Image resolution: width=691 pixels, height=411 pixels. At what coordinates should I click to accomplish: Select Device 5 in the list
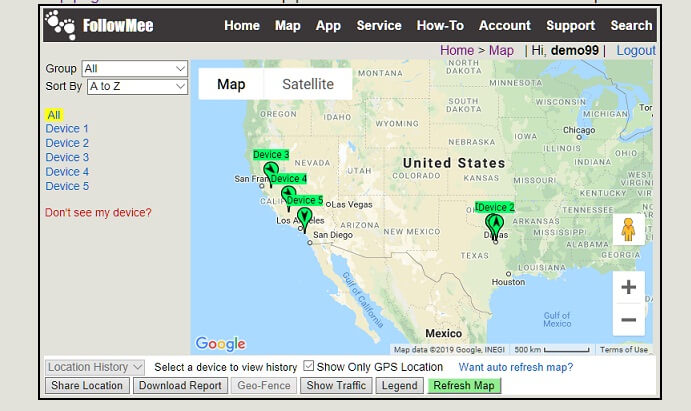[67, 186]
